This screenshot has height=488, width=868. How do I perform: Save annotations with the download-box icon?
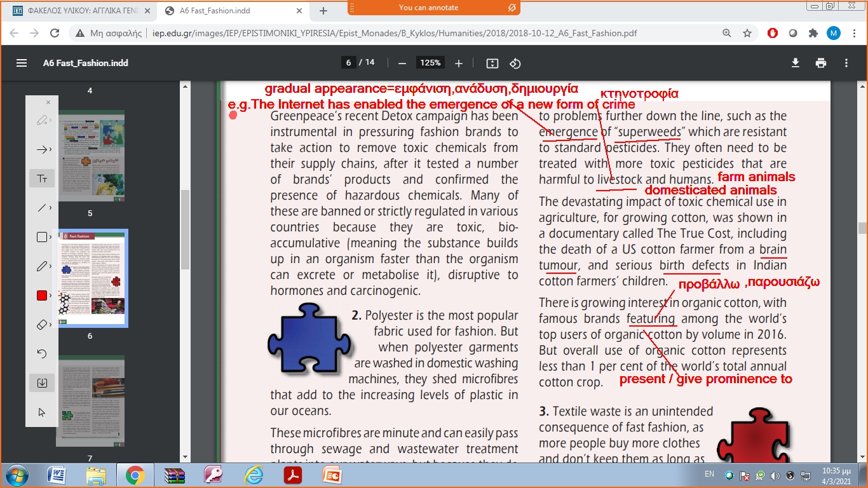[41, 383]
